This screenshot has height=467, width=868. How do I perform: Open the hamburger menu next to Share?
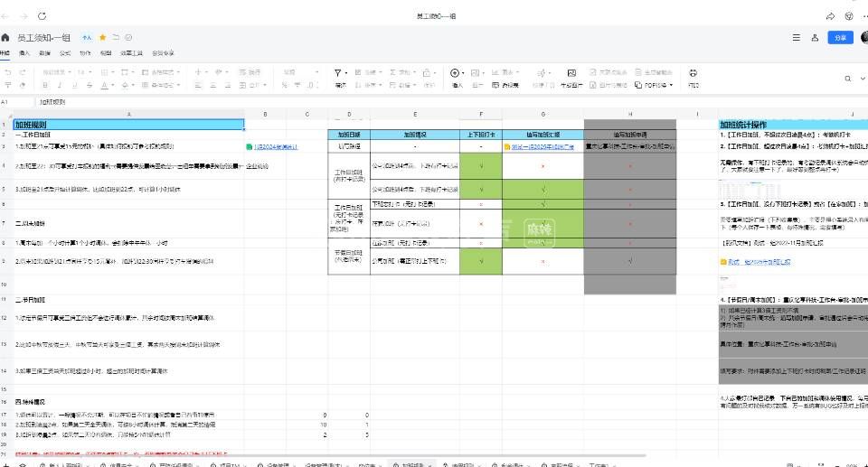coord(796,38)
